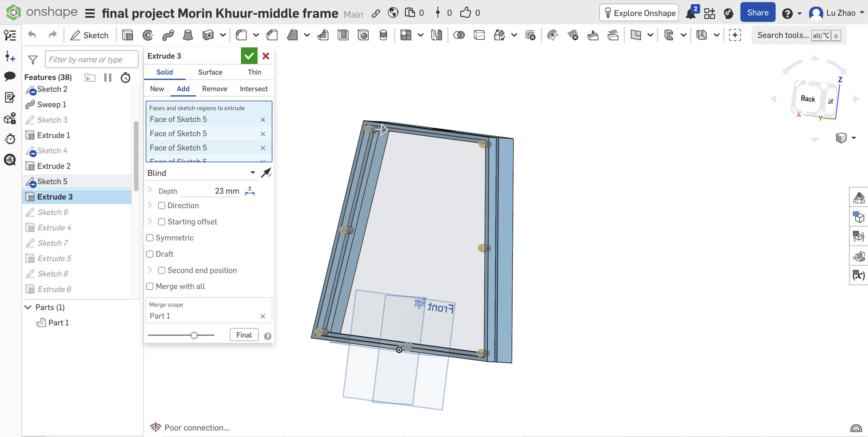Click the Search tools field
The width and height of the screenshot is (868, 437).
point(798,35)
